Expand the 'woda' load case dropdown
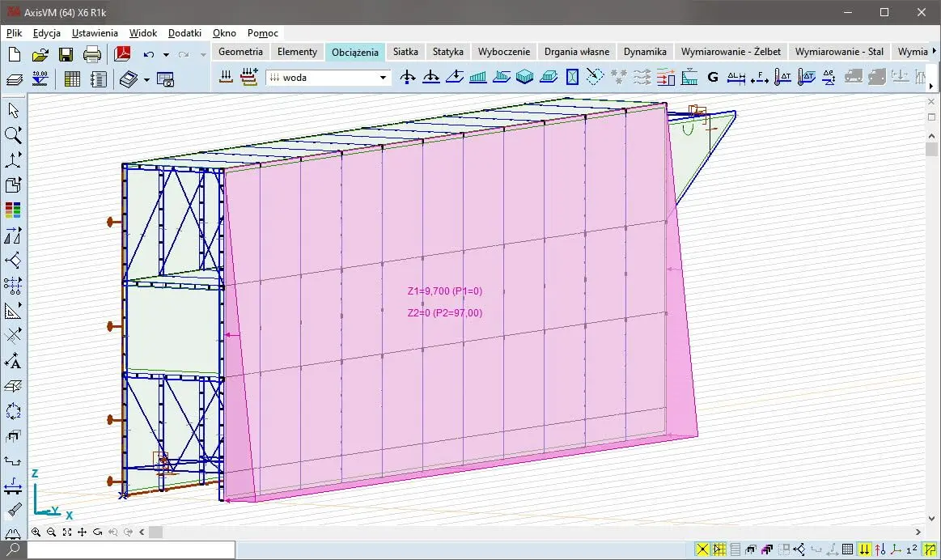 click(384, 78)
